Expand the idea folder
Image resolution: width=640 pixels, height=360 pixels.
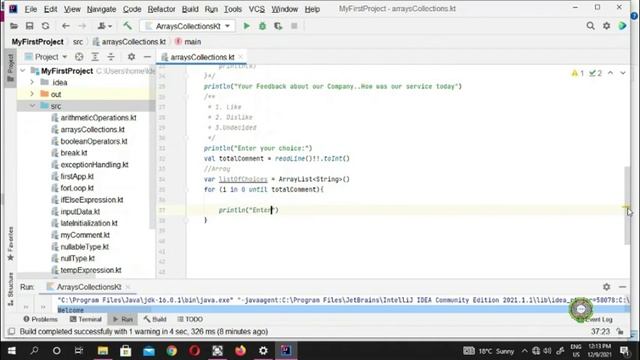(32, 82)
